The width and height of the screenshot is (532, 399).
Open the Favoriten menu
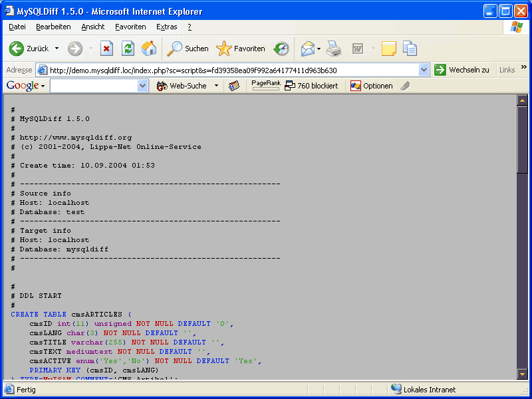pos(130,27)
